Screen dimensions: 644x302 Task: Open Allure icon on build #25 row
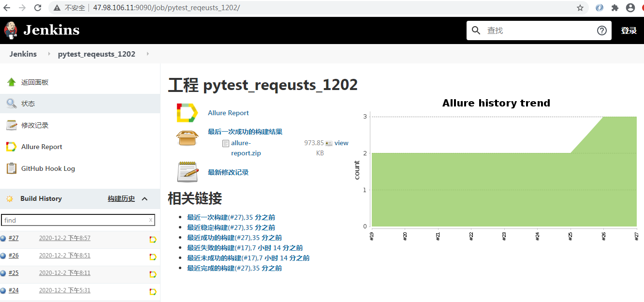coord(153,274)
